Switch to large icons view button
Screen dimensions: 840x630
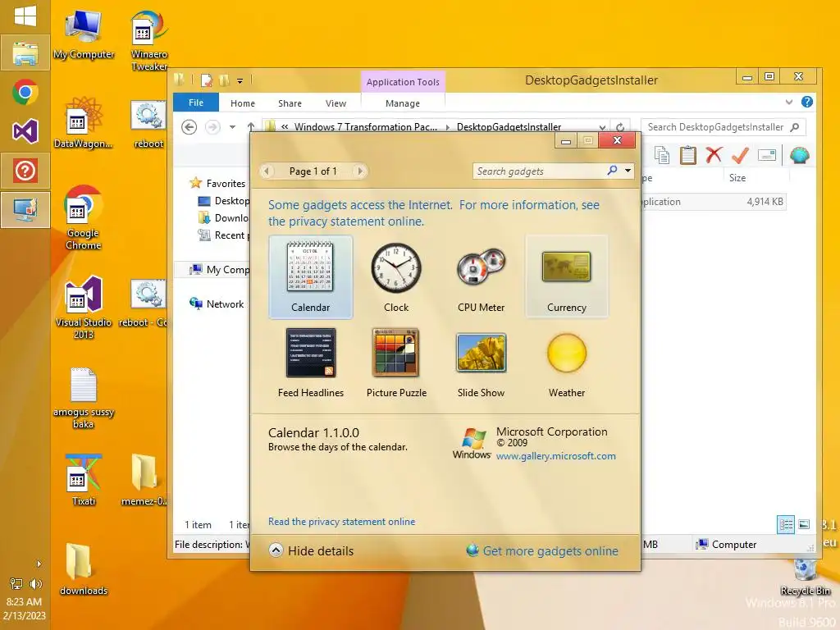pyautogui.click(x=804, y=524)
